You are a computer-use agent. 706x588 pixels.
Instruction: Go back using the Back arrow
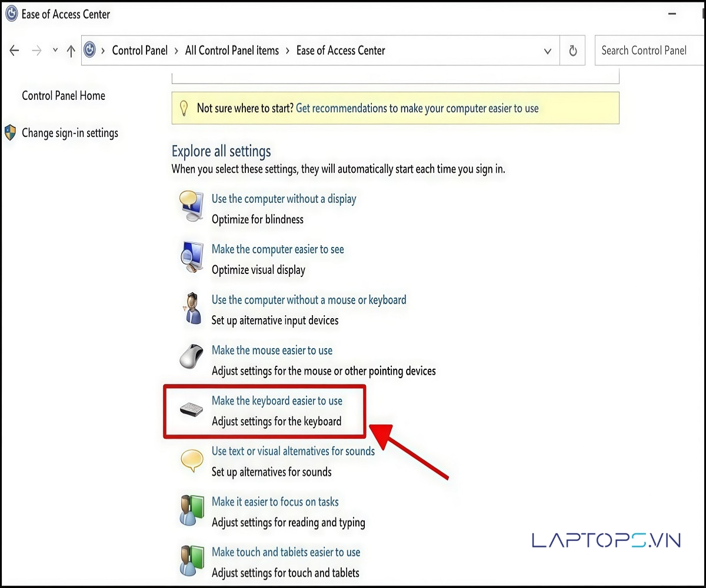[x=15, y=51]
